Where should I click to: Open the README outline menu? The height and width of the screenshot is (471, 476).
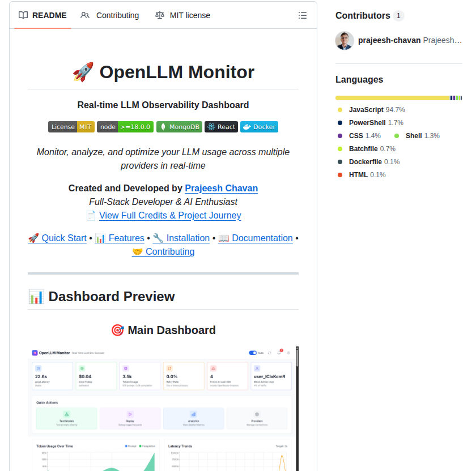click(x=303, y=15)
